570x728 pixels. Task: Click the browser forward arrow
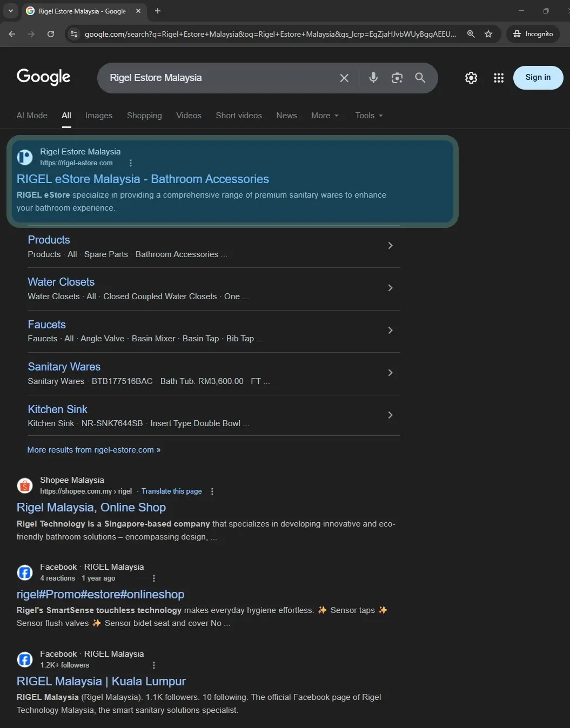tap(31, 34)
